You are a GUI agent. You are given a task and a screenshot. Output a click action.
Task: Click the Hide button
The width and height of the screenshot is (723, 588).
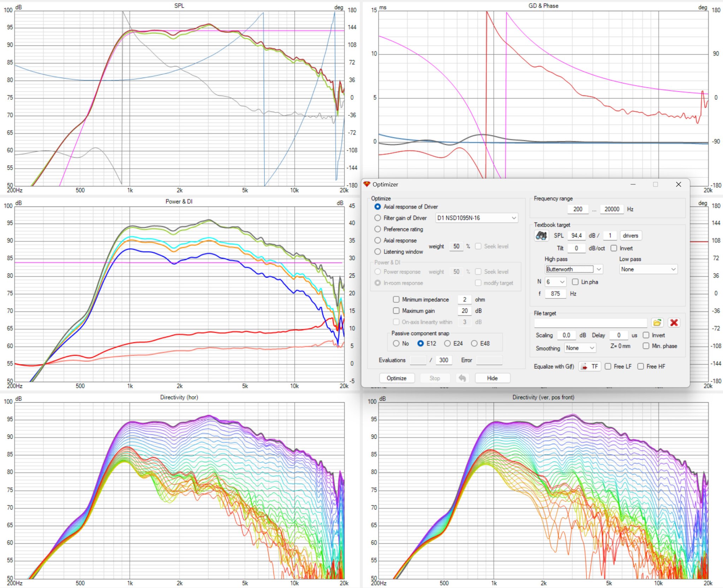pos(492,378)
